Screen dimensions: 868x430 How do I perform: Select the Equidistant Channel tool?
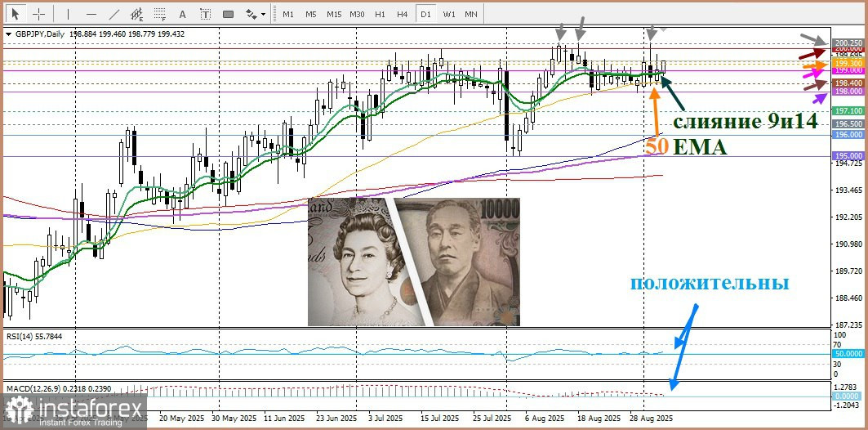[136, 14]
